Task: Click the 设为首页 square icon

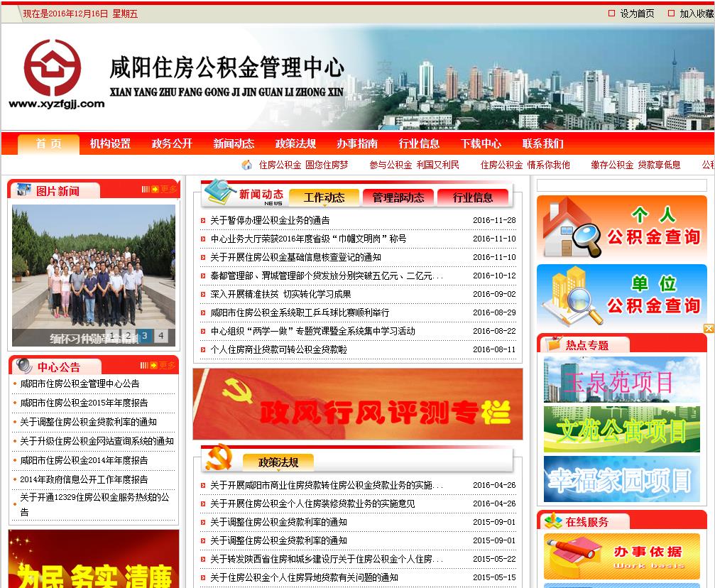Action: pos(612,13)
